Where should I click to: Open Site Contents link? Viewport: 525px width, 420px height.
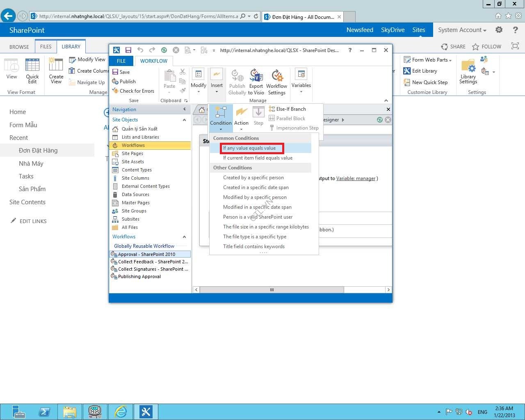tap(27, 202)
